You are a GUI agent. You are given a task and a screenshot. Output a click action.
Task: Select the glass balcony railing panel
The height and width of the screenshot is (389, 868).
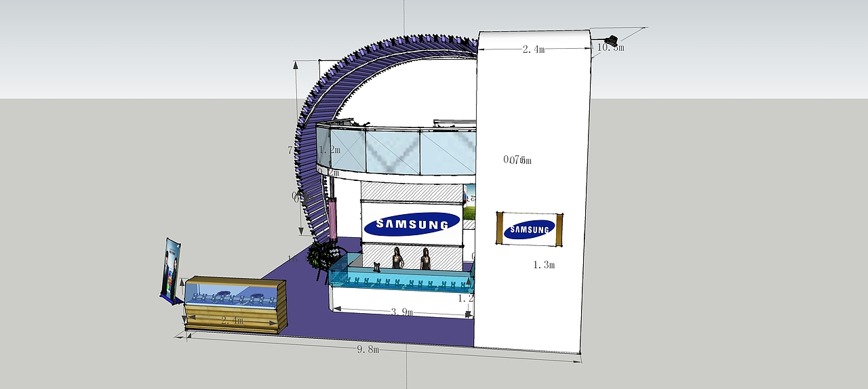coord(397,150)
